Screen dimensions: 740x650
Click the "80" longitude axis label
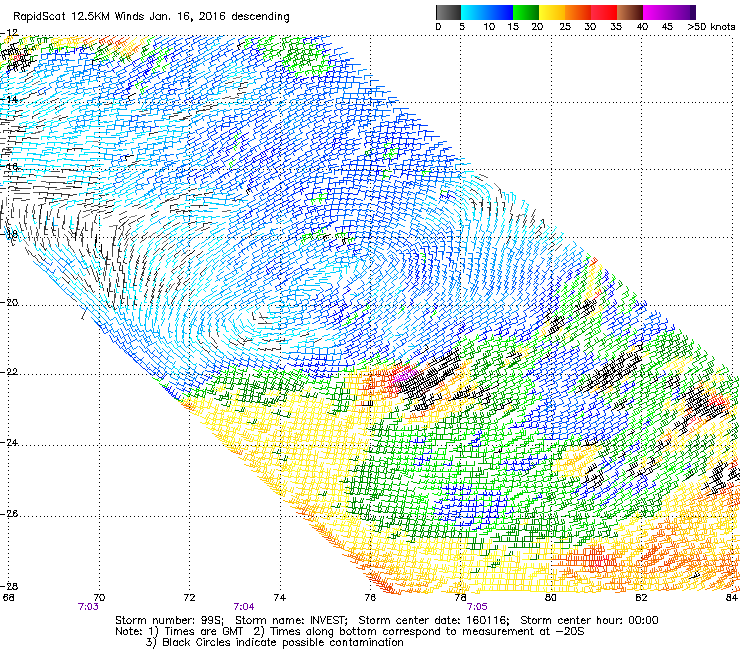[x=551, y=598]
